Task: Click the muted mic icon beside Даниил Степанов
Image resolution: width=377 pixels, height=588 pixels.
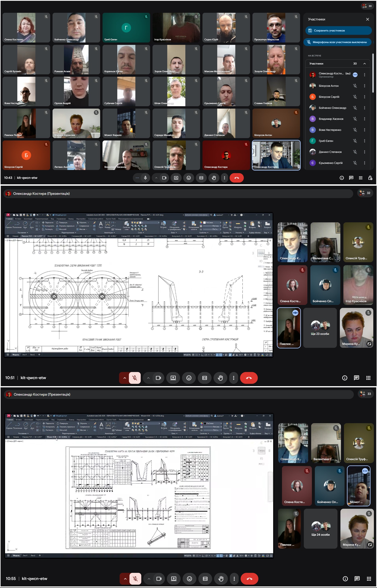Action: click(x=355, y=152)
